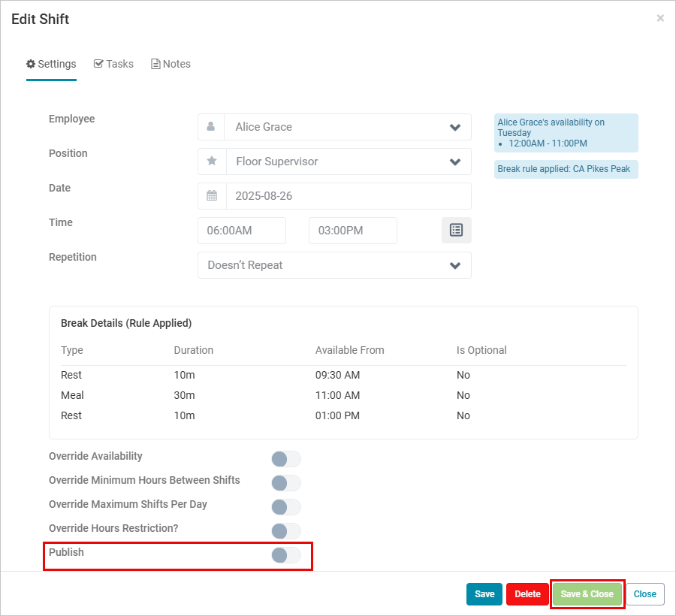This screenshot has height=616, width=676.
Task: Select the Settings tab
Action: pyautogui.click(x=51, y=64)
